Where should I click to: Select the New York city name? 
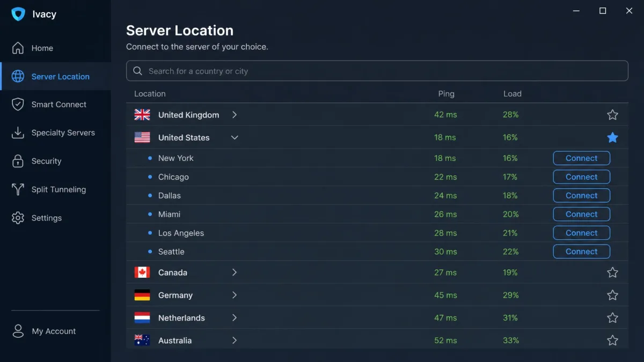point(175,158)
